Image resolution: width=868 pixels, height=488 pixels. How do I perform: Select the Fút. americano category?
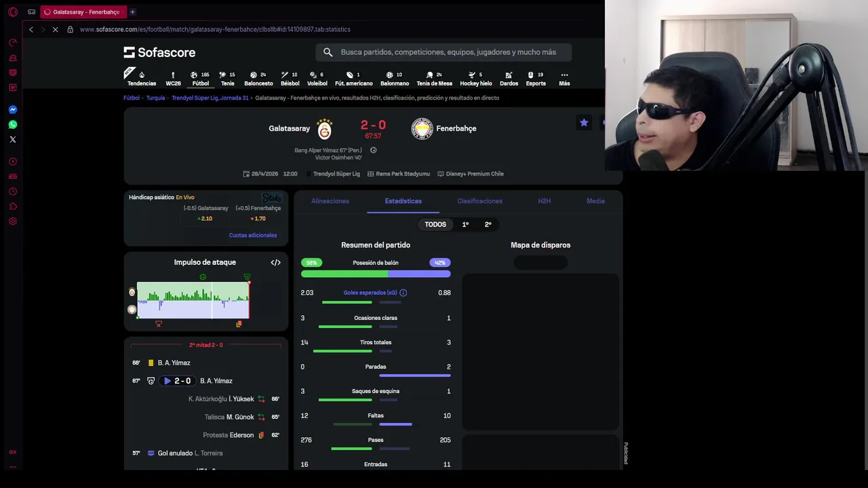tap(354, 79)
